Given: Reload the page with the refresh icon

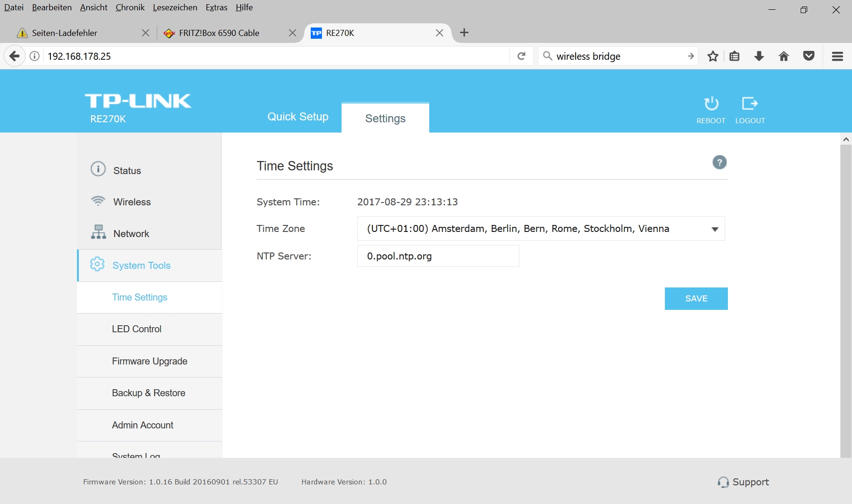Looking at the screenshot, I should click(x=522, y=56).
